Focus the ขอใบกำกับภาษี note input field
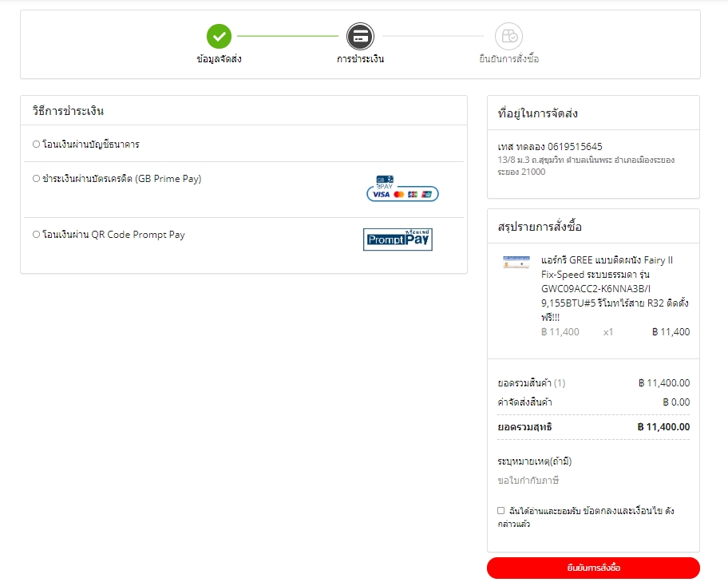Viewport: 728px width, 582px height. pyautogui.click(x=592, y=480)
